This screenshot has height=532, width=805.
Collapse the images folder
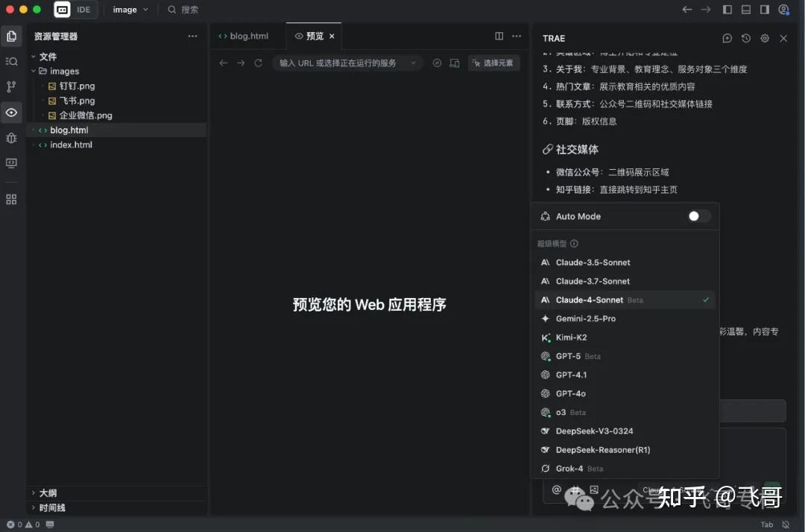[x=34, y=72]
